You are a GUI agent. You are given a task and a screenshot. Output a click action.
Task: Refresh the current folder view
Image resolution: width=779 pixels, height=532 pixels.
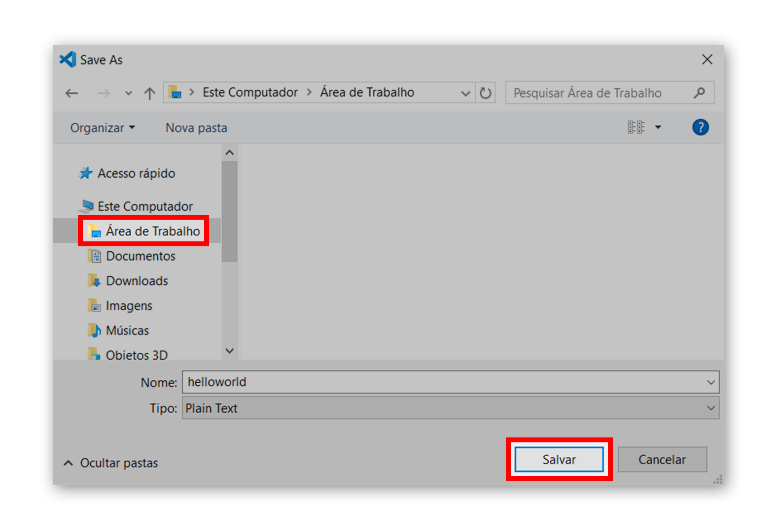point(486,93)
